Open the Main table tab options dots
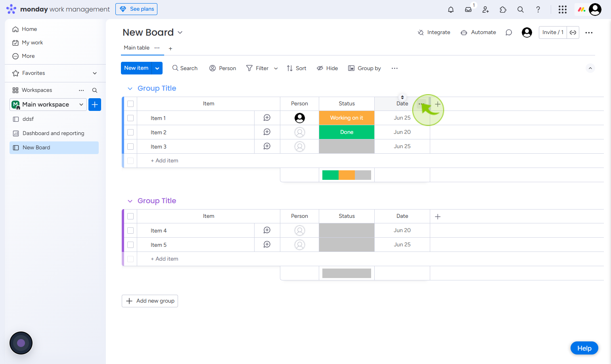Screen dimensions: 611x364 click(x=157, y=48)
